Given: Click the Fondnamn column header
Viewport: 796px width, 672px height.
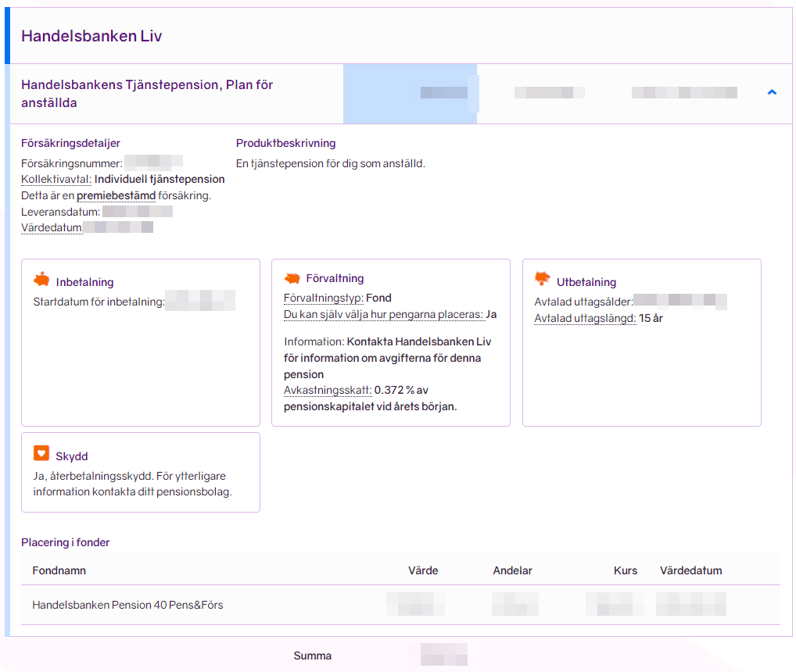Looking at the screenshot, I should pyautogui.click(x=59, y=570).
